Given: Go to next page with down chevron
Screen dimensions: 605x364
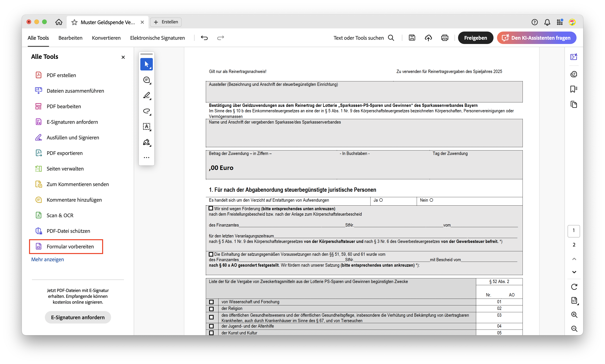Looking at the screenshot, I should coord(574,272).
